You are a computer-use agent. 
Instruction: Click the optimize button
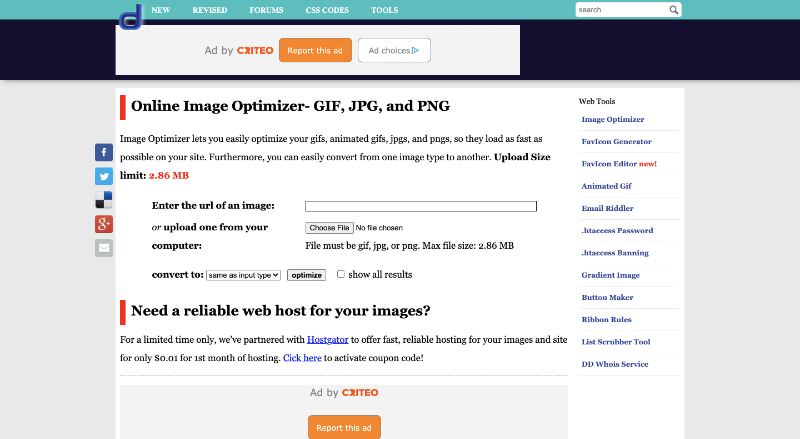tap(306, 275)
